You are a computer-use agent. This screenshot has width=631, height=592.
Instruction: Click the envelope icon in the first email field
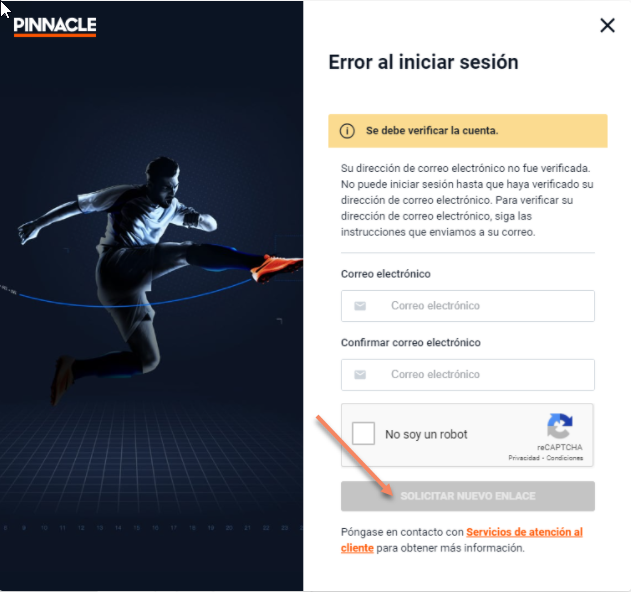point(360,306)
